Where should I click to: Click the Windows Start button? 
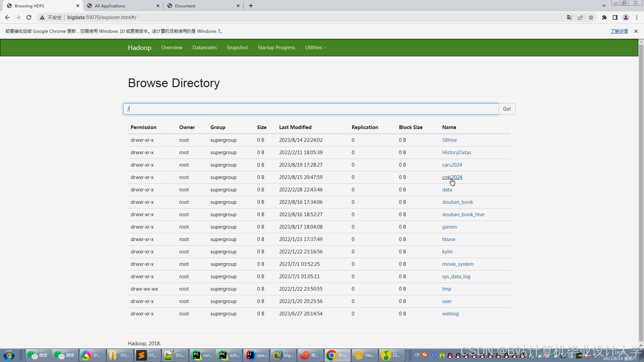click(9, 355)
